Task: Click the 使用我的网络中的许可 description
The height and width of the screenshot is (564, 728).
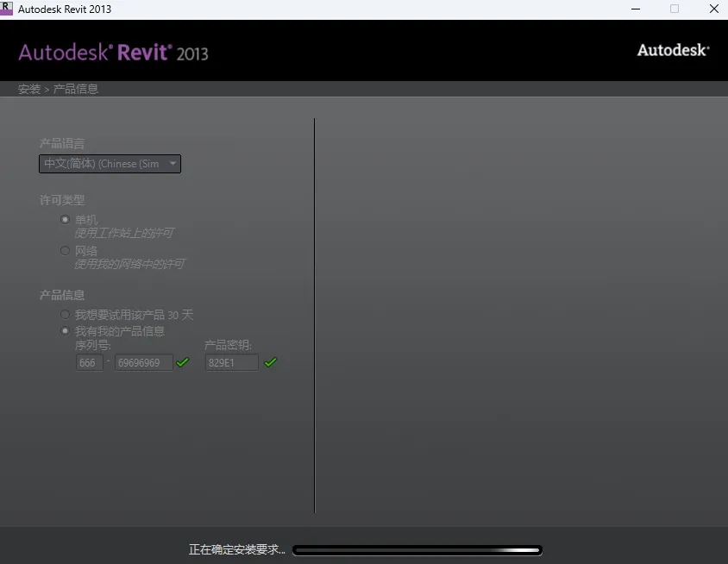Action: (x=129, y=264)
